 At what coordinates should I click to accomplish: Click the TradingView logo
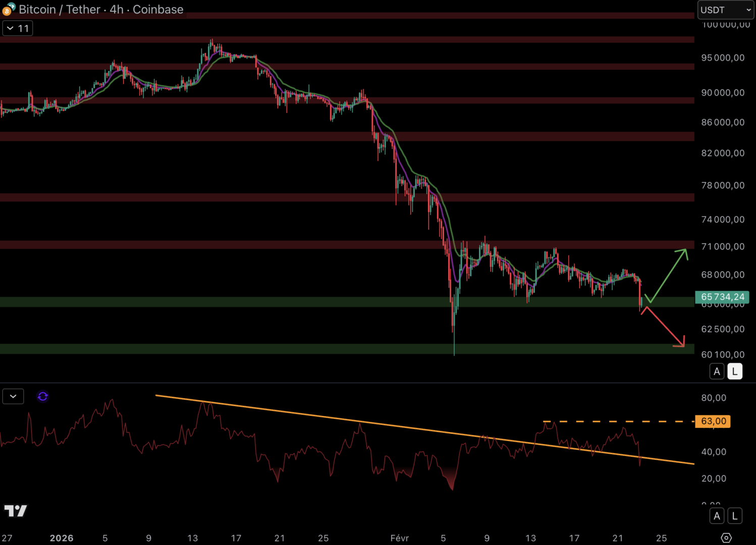click(16, 511)
